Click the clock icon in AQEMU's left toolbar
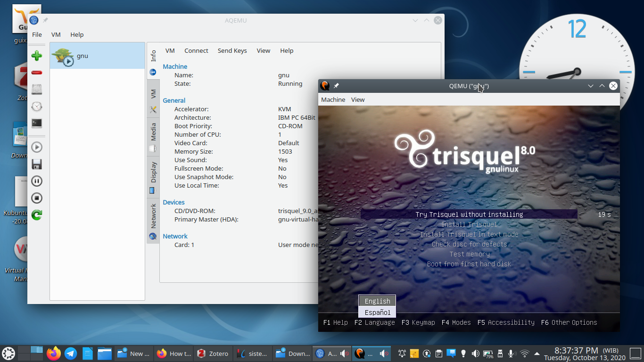 coord(37,107)
